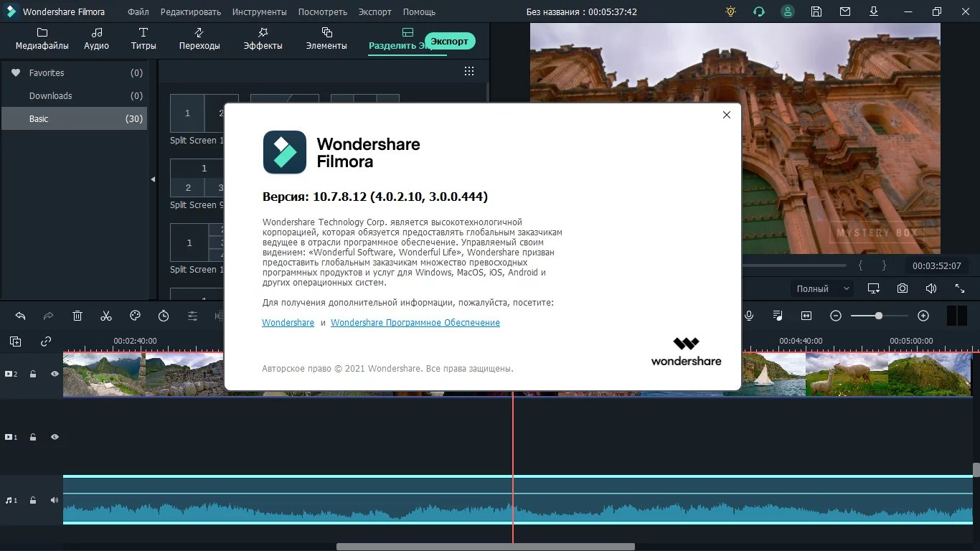Screen dimensions: 980x551
Task: Open the preview display settings dropdown
Action: [x=874, y=288]
